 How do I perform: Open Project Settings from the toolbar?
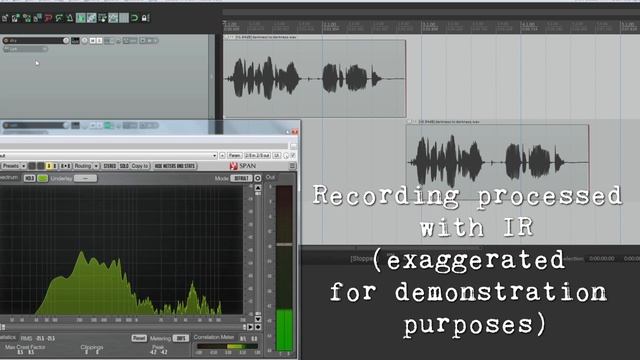(x=37, y=18)
